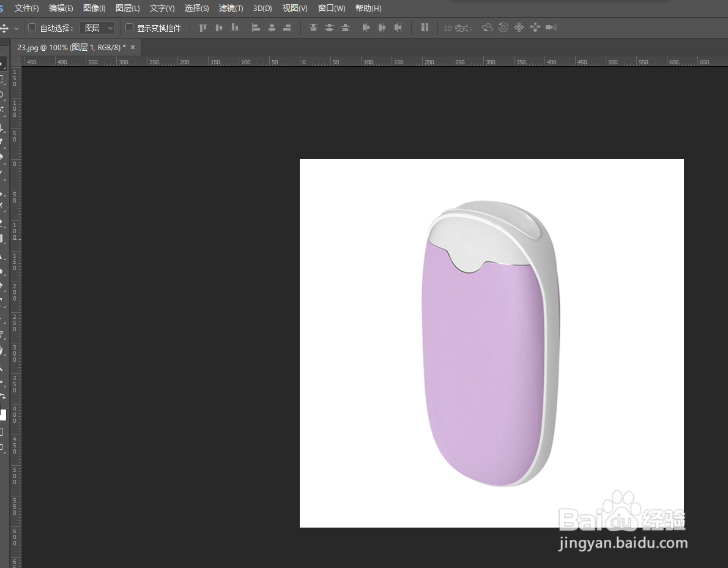Viewport: 728px width, 568px height.
Task: Distribute layers by horizontal centers
Action: click(x=382, y=28)
